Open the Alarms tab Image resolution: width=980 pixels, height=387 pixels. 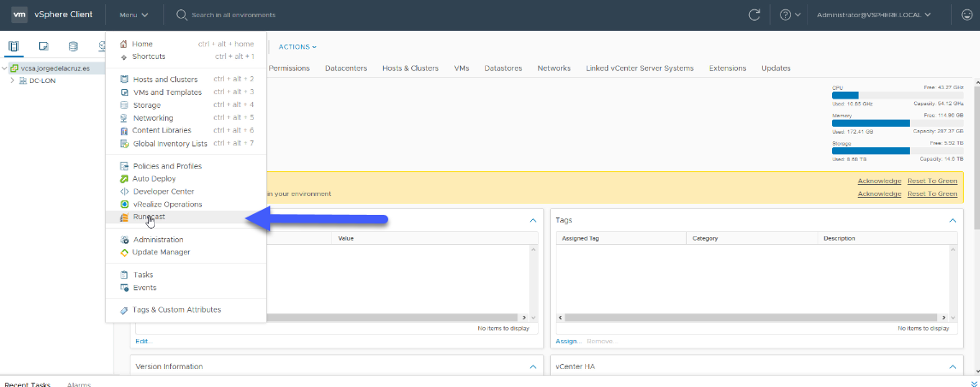pyautogui.click(x=79, y=384)
